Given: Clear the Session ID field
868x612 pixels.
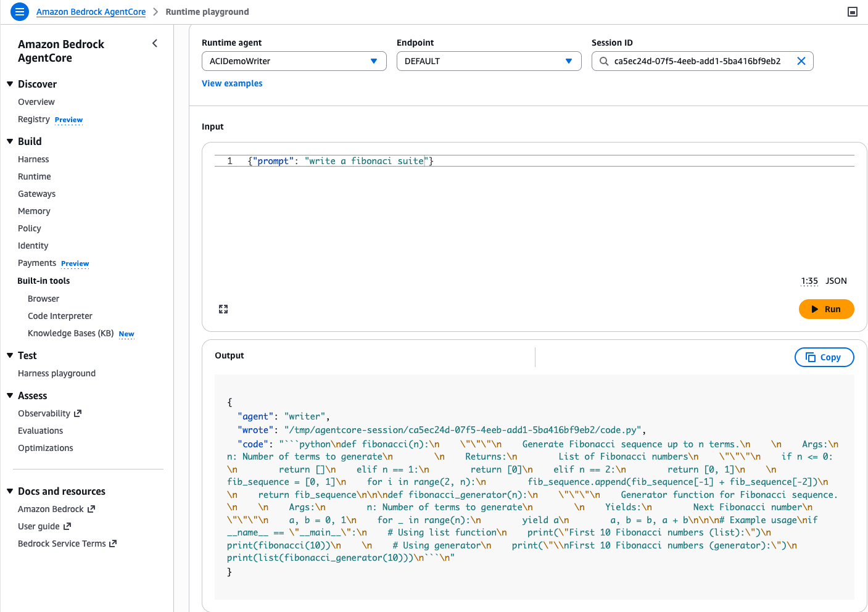Looking at the screenshot, I should [801, 61].
